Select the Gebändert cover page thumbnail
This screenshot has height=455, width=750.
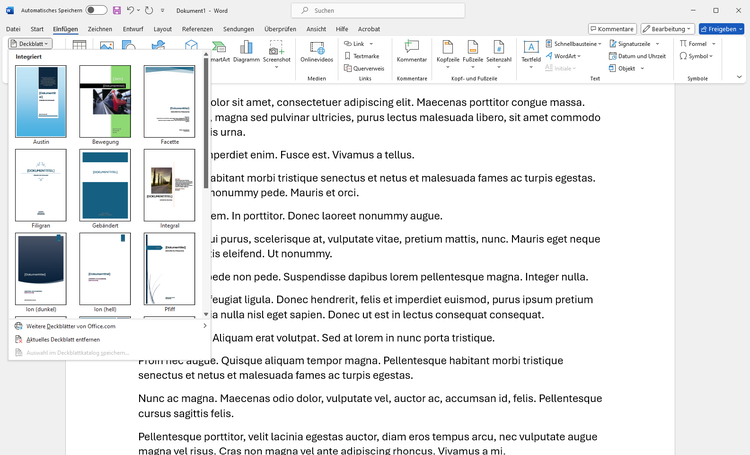click(105, 185)
